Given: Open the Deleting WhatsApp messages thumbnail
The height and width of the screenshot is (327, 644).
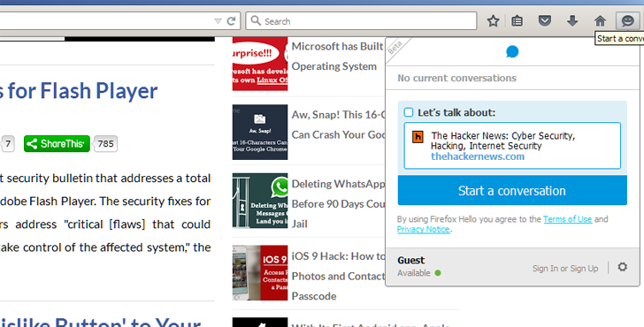Looking at the screenshot, I should tap(260, 201).
